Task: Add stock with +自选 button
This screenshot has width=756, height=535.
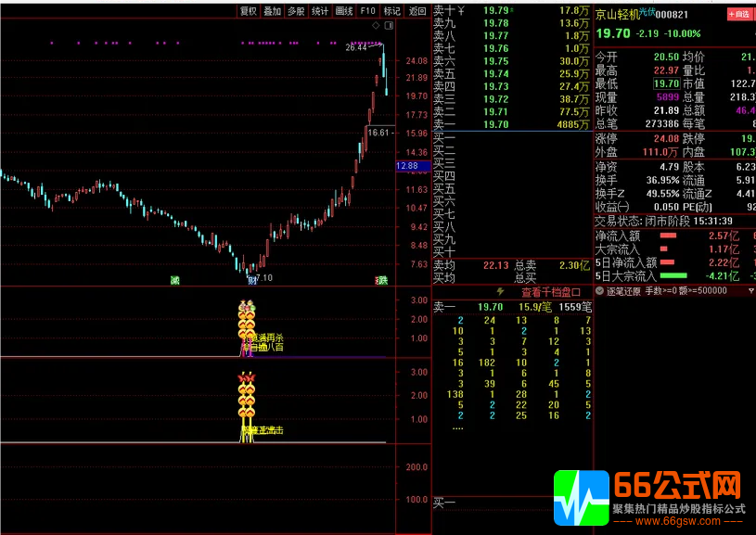Action: (739, 14)
